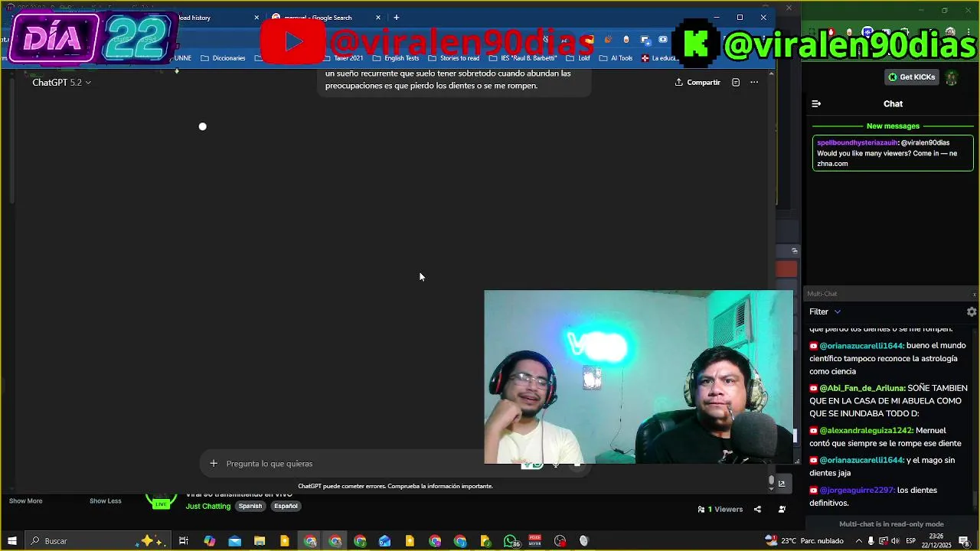Open the ChatGPT 5.2 model selector dropdown
This screenshot has height=551, width=980.
point(61,82)
